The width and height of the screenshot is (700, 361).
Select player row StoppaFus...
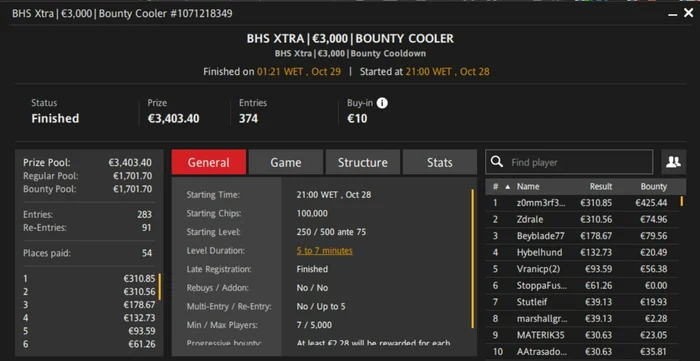point(582,286)
